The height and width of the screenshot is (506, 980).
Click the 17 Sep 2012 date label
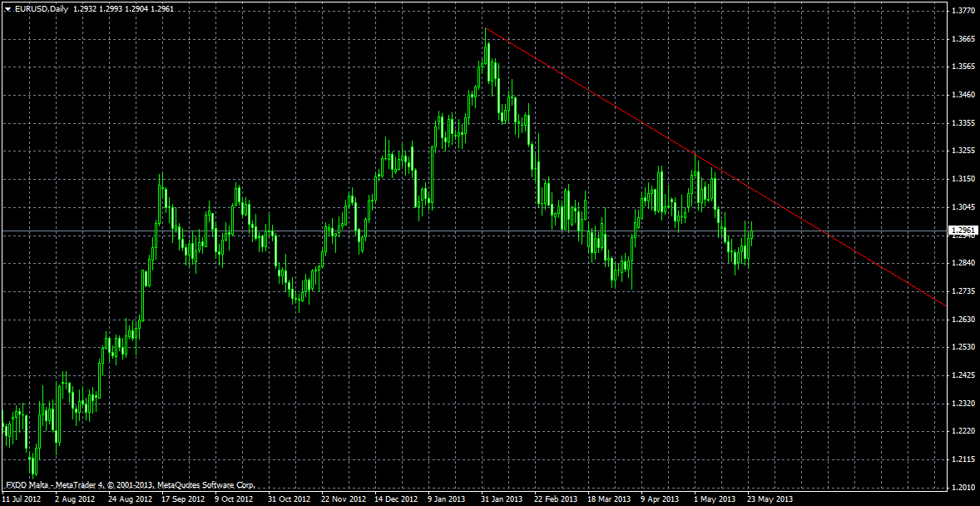(x=182, y=499)
